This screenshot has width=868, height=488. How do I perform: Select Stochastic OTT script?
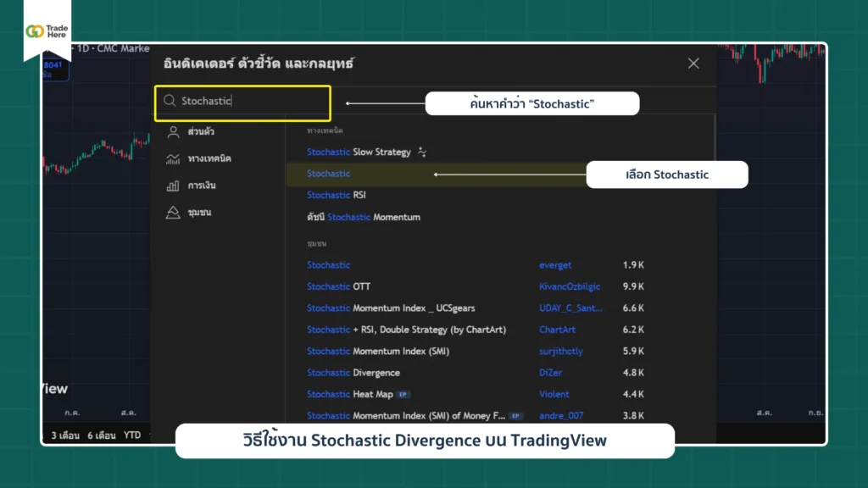pyautogui.click(x=338, y=286)
